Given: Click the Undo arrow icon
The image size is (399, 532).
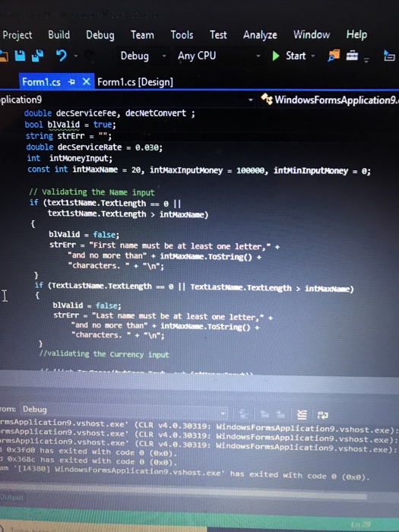Looking at the screenshot, I should click(62, 55).
